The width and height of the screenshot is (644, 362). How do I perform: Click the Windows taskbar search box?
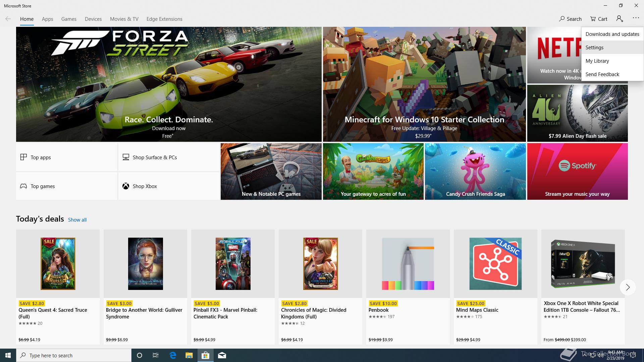(74, 355)
